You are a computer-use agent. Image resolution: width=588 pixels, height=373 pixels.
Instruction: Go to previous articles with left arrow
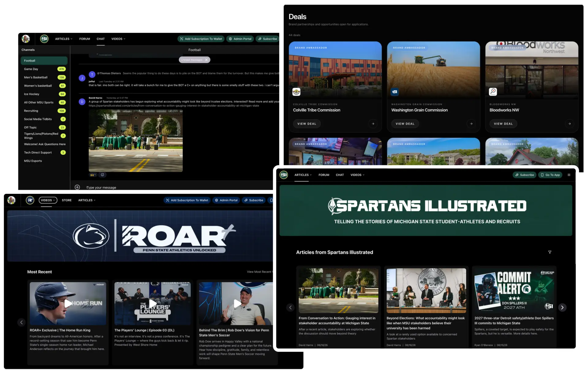point(290,307)
